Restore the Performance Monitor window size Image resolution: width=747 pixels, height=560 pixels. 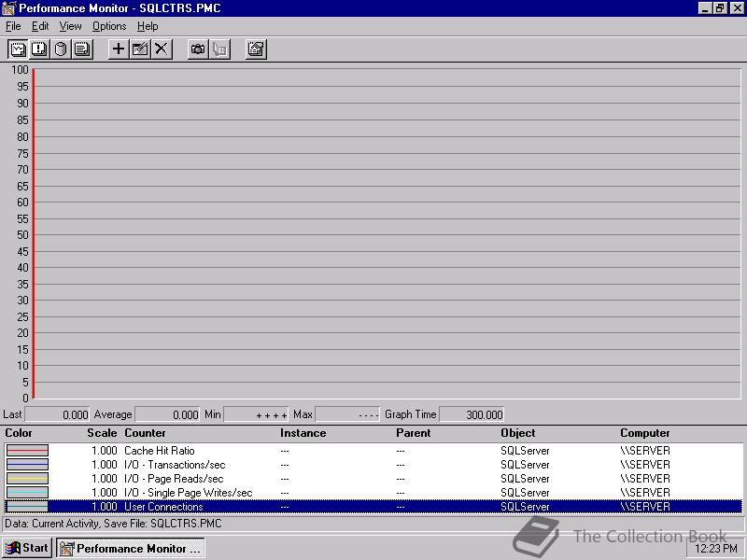[720, 8]
